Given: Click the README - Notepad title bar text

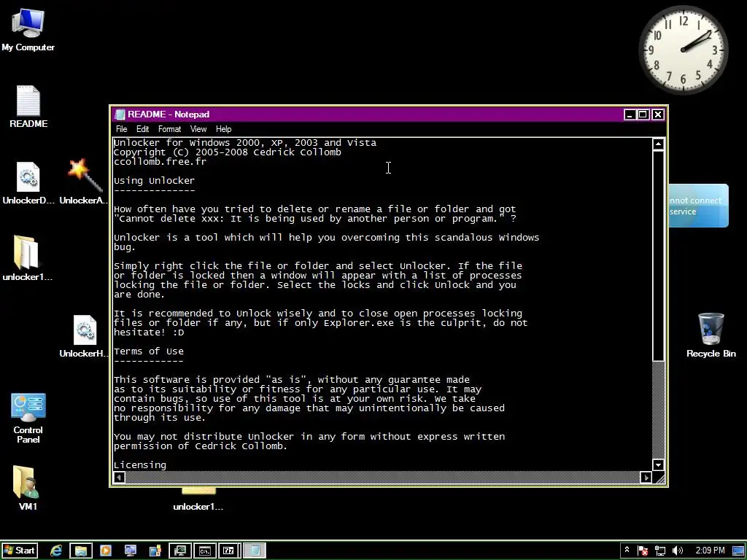Looking at the screenshot, I should (169, 114).
